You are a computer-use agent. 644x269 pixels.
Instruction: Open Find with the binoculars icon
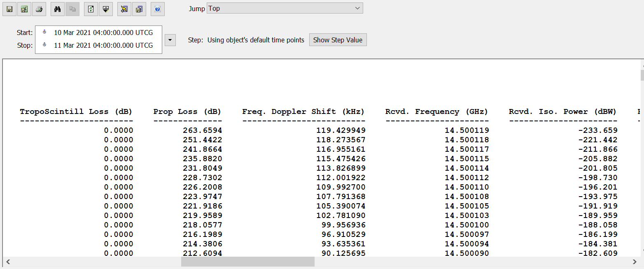58,9
